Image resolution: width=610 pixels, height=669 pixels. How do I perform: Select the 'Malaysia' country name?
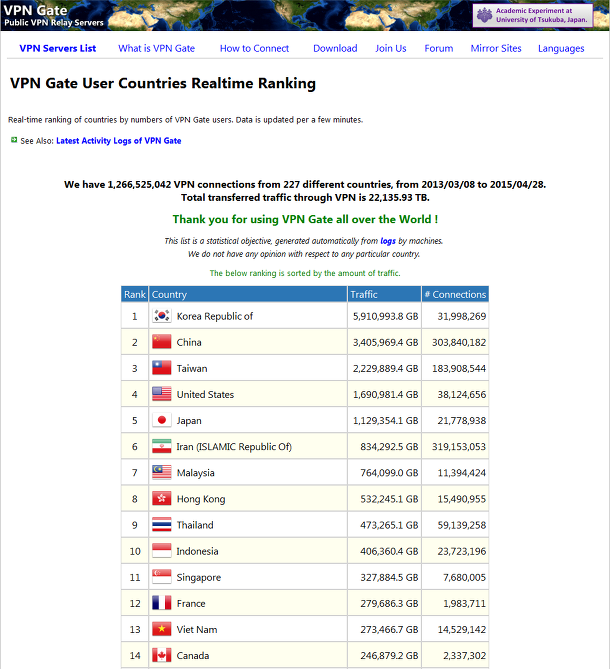195,473
